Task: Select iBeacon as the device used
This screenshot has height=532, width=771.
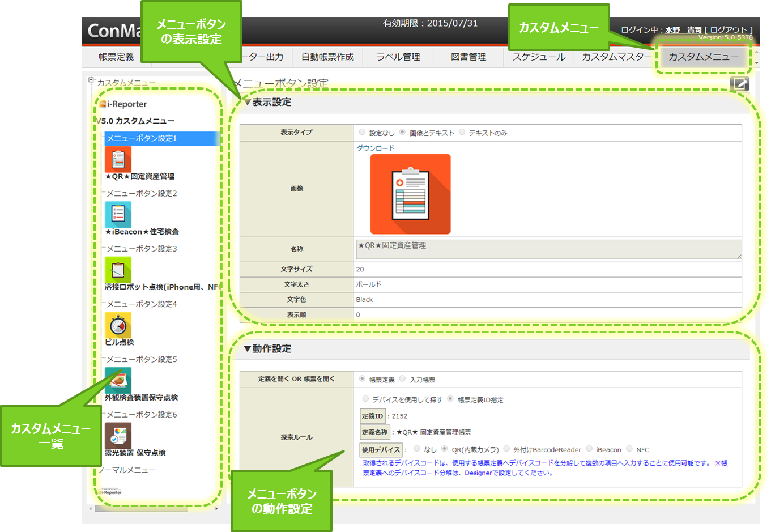Action: (590, 449)
